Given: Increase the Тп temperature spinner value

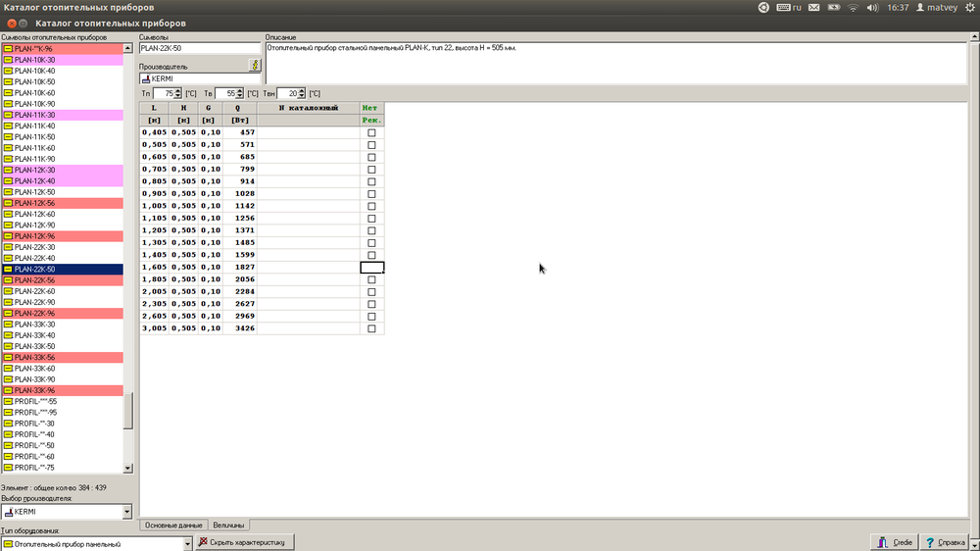Looking at the screenshot, I should pos(178,90).
